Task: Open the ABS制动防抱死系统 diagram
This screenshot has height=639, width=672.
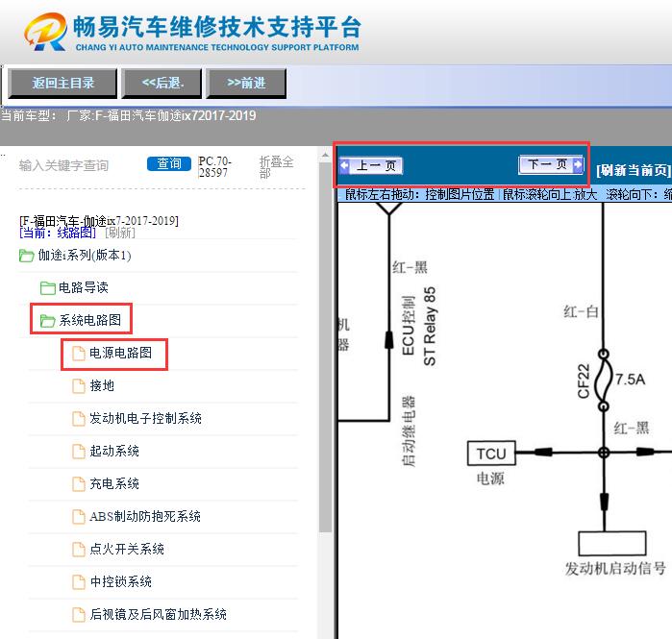Action: pos(145,517)
